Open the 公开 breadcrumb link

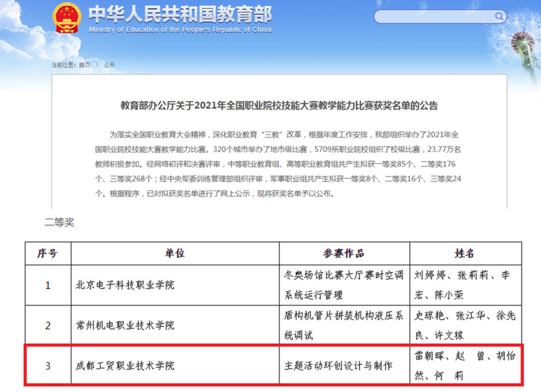coord(109,65)
